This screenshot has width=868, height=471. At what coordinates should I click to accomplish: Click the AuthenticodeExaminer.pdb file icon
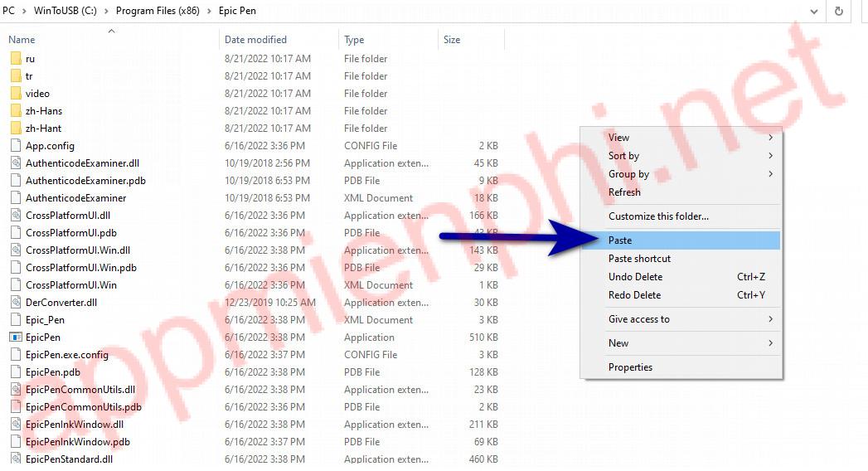(16, 181)
